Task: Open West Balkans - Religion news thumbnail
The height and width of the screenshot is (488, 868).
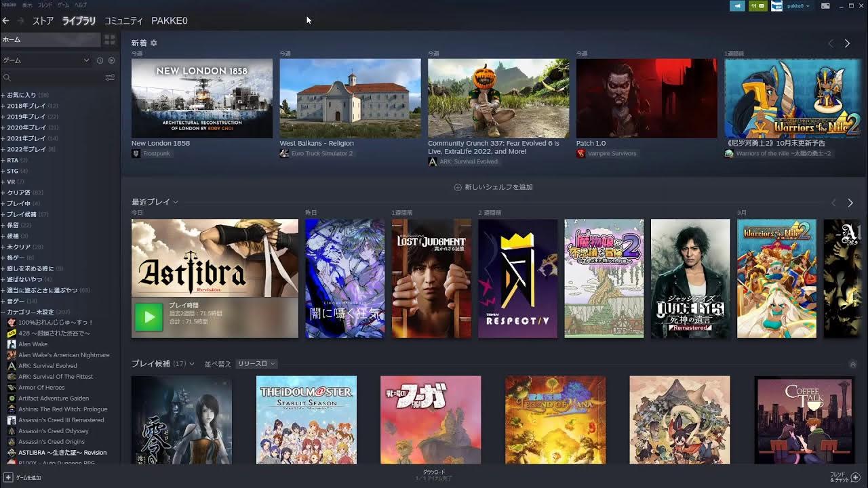Action: 350,98
